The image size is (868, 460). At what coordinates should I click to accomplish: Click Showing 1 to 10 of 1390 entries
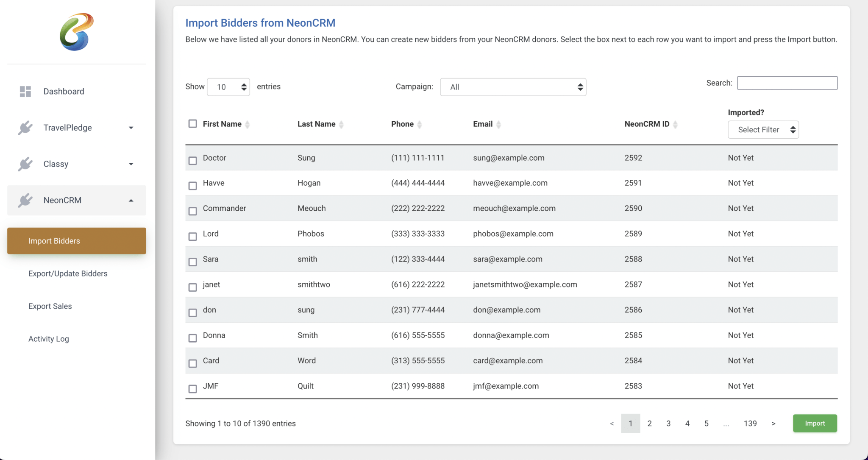tap(240, 424)
